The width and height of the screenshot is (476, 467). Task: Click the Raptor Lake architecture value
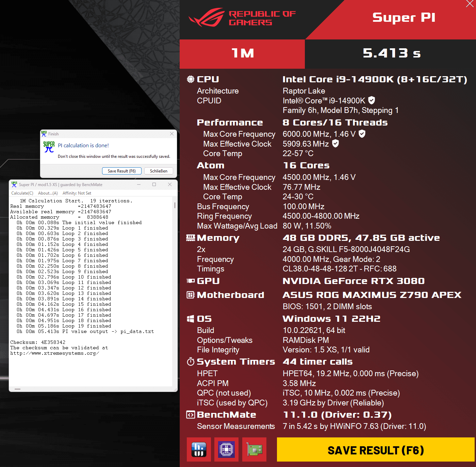pyautogui.click(x=304, y=91)
